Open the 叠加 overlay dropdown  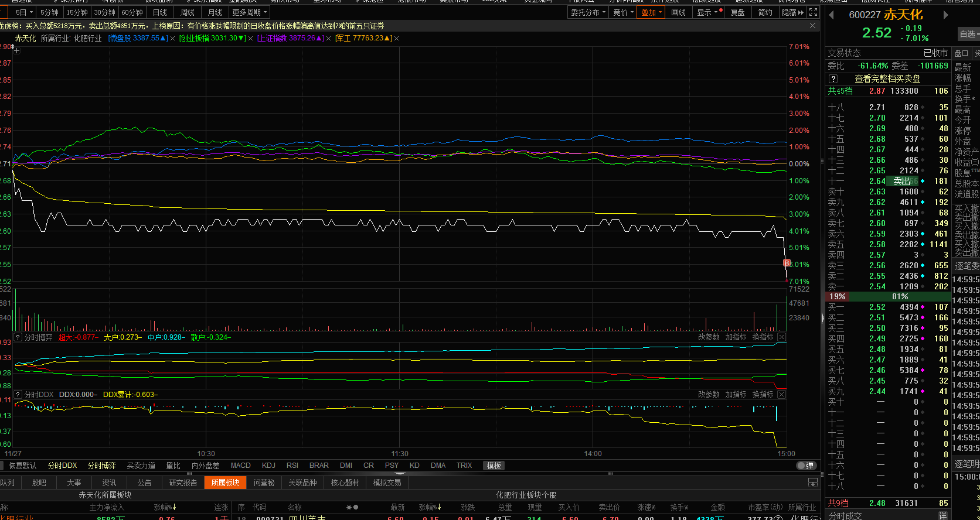tap(651, 12)
